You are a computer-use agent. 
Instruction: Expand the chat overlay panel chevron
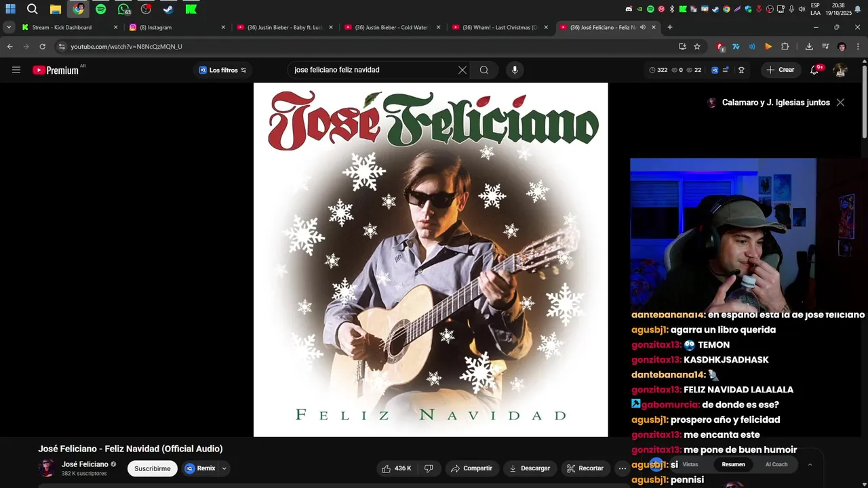click(x=810, y=464)
